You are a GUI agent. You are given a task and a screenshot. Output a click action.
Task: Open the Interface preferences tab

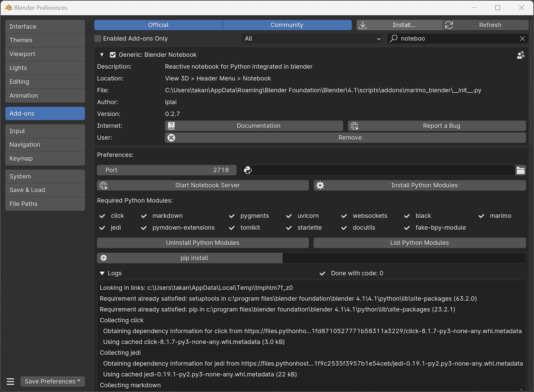pos(45,26)
